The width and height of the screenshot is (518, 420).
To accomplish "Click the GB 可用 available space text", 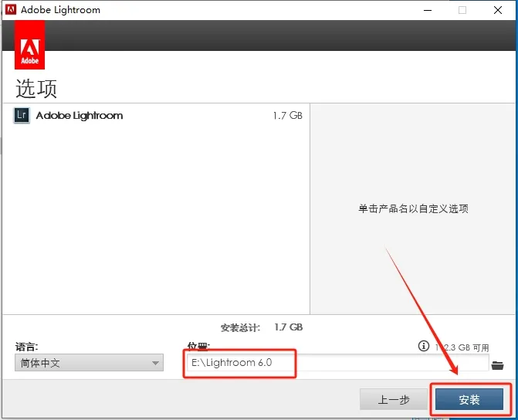I will 462,347.
